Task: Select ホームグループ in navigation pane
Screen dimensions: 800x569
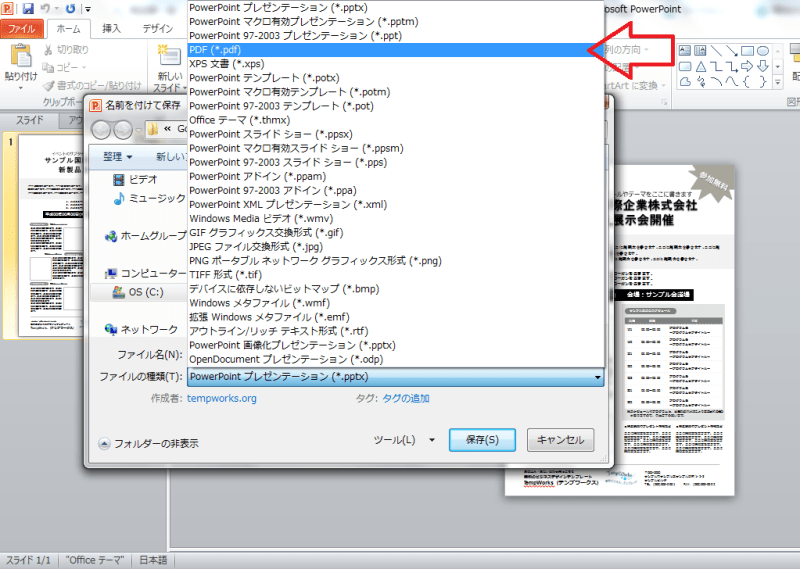Action: click(146, 236)
